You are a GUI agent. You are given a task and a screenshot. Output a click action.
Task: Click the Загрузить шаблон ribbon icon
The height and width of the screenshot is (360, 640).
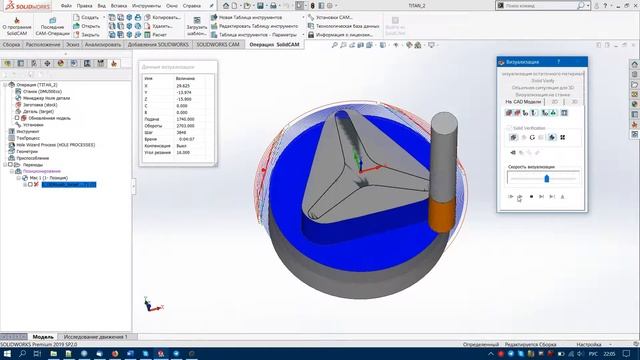pos(197,26)
